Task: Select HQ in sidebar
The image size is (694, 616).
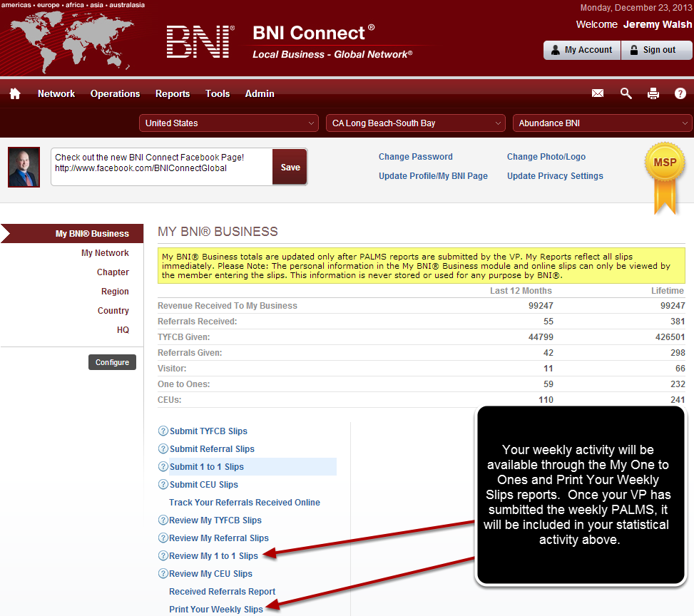Action: click(123, 329)
